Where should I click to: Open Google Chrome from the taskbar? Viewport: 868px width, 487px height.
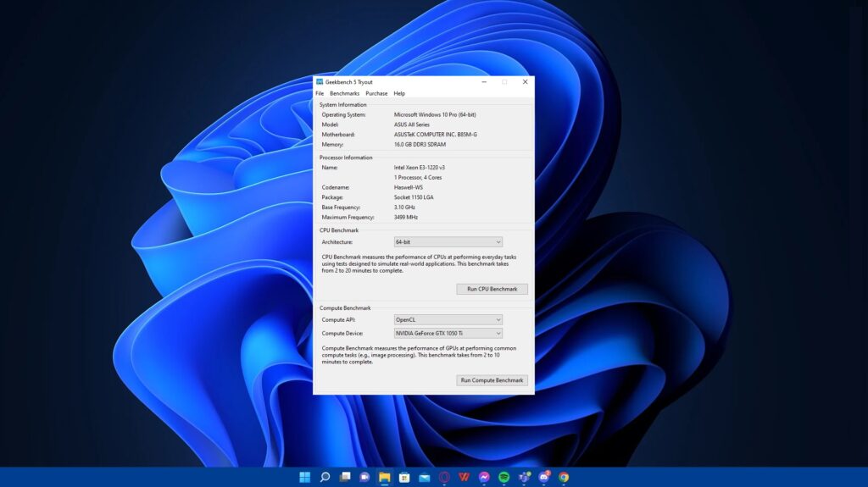(x=564, y=477)
